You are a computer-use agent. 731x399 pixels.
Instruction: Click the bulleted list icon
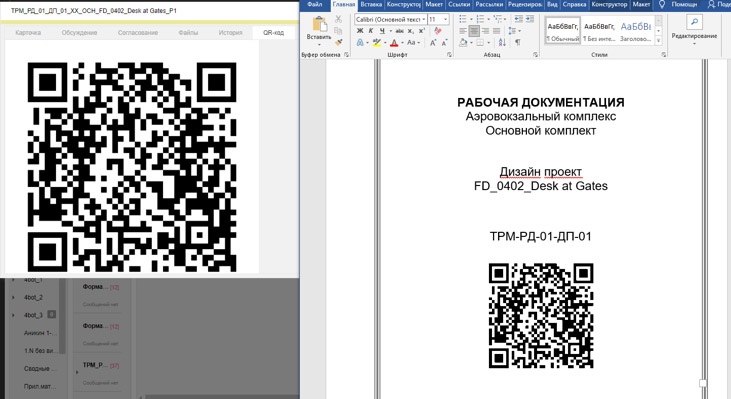[463, 19]
